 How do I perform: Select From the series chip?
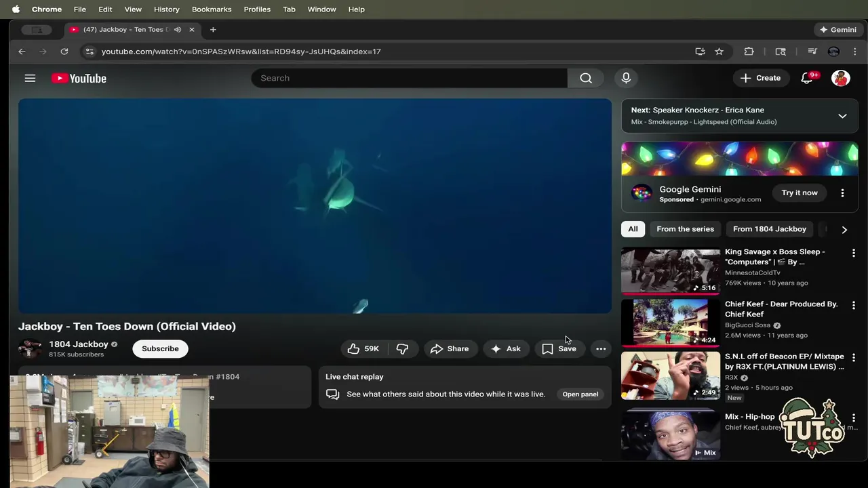point(685,229)
